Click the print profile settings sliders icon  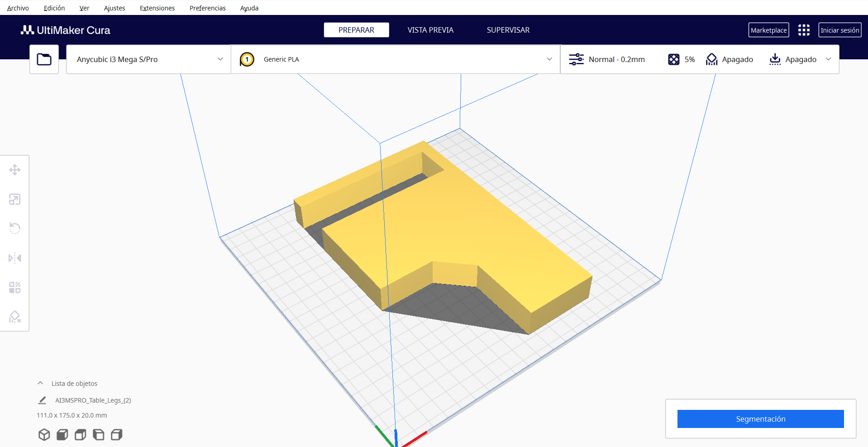tap(576, 59)
